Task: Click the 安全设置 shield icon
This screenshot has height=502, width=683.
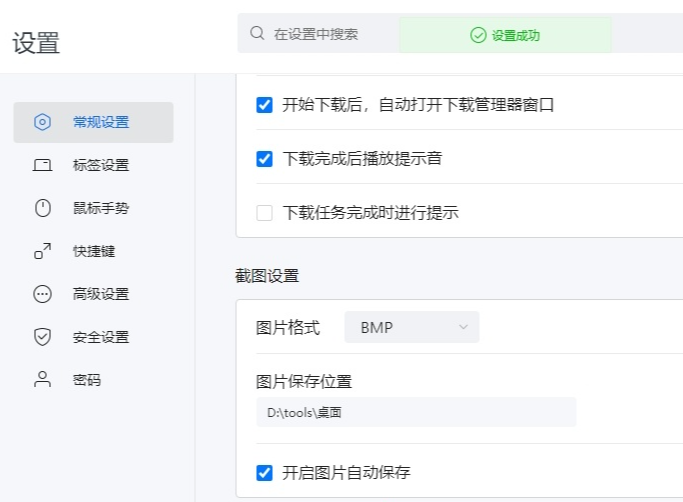Action: pyautogui.click(x=42, y=337)
